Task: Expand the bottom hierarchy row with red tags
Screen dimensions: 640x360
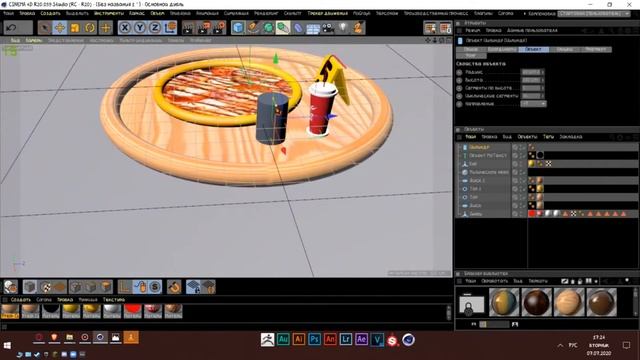Action: (x=459, y=213)
